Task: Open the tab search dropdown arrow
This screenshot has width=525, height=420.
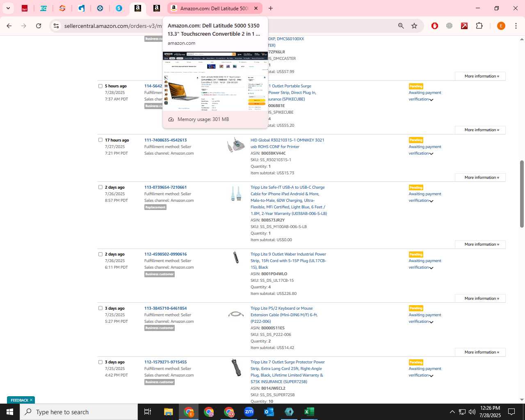Action: point(8,8)
